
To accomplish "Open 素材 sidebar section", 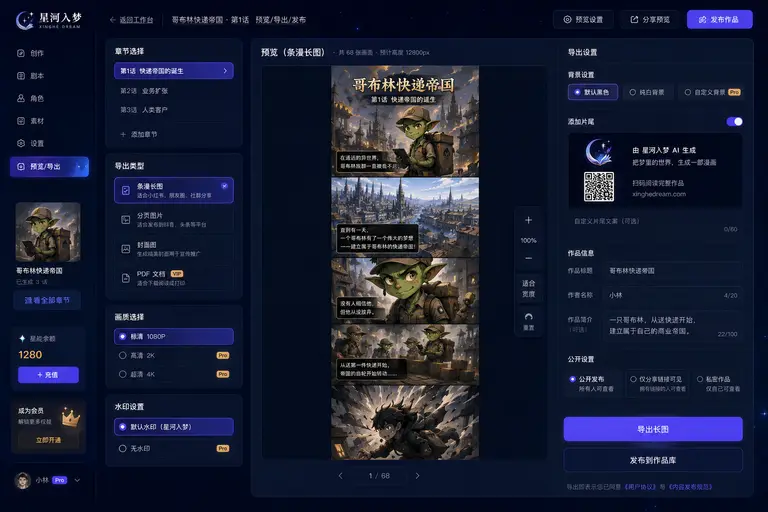I will click(30, 121).
